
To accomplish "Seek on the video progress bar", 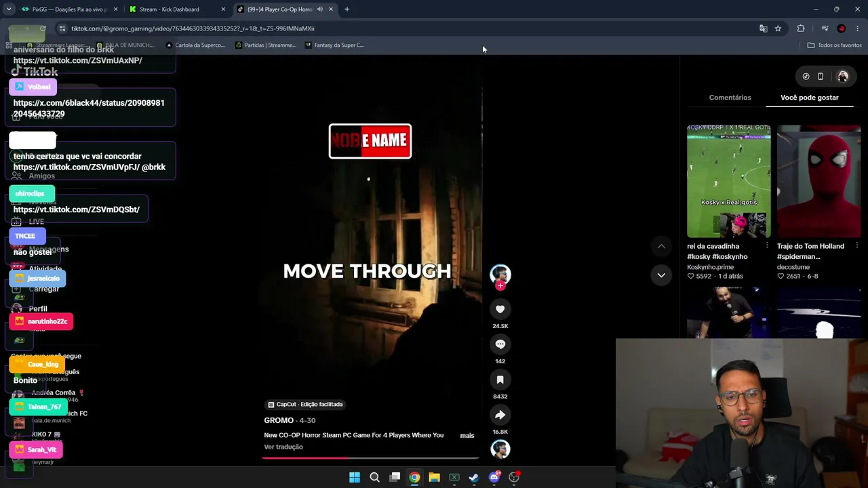I will point(370,458).
